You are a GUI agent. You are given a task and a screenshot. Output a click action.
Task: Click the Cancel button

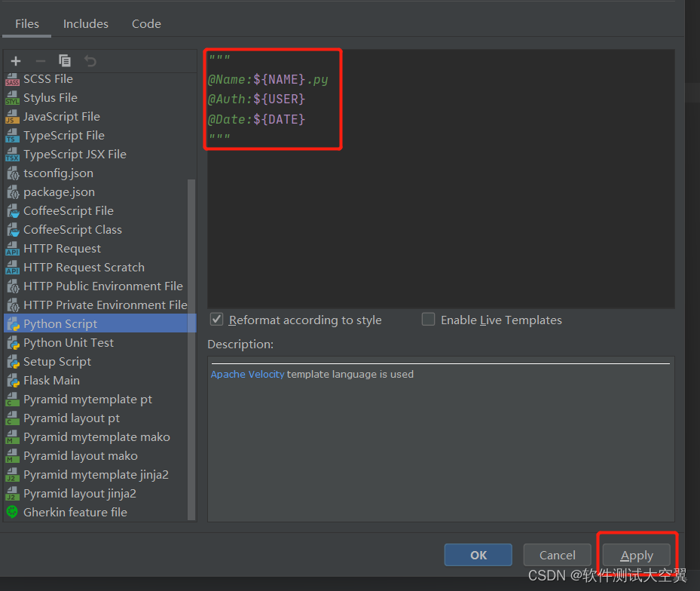pos(557,555)
